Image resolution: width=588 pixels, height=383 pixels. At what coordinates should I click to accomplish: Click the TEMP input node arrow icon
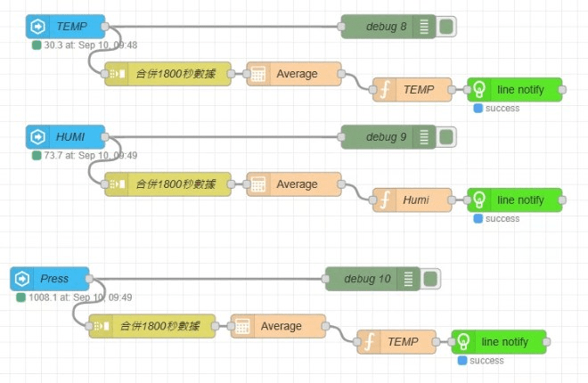[x=38, y=27]
